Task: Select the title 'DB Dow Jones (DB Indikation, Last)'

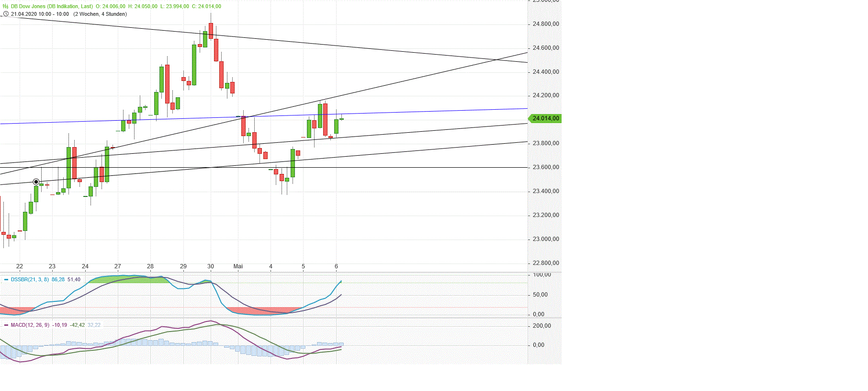Action: [x=52, y=6]
